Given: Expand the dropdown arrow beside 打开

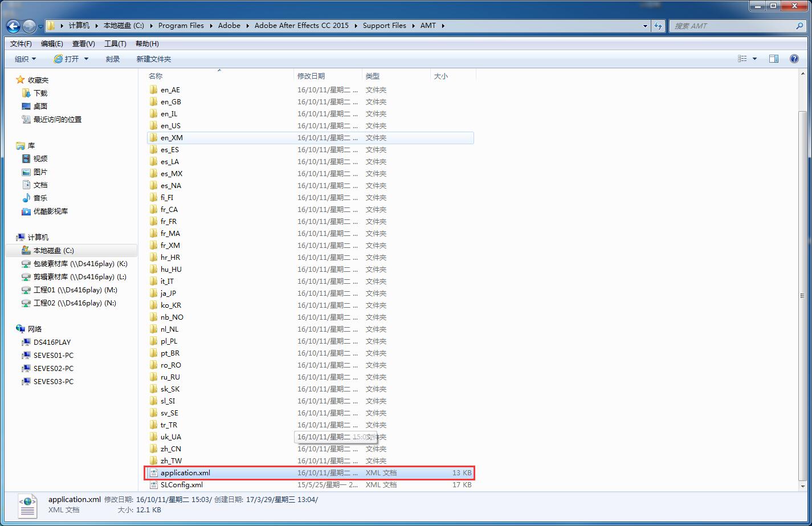Looking at the screenshot, I should (x=87, y=59).
